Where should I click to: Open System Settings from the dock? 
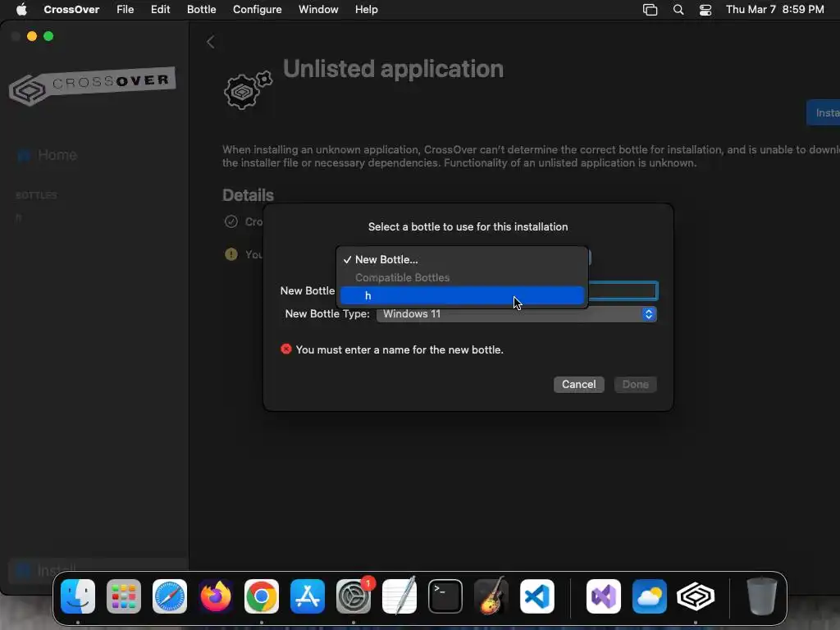pos(354,596)
